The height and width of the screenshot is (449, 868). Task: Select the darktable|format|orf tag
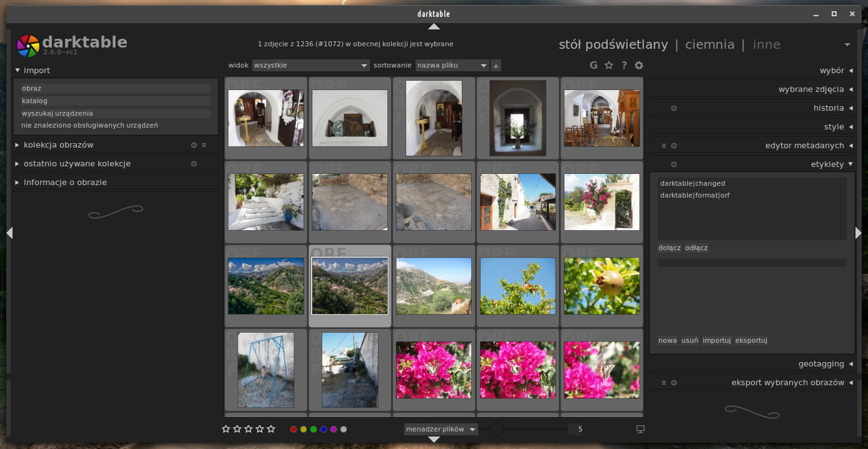click(695, 195)
